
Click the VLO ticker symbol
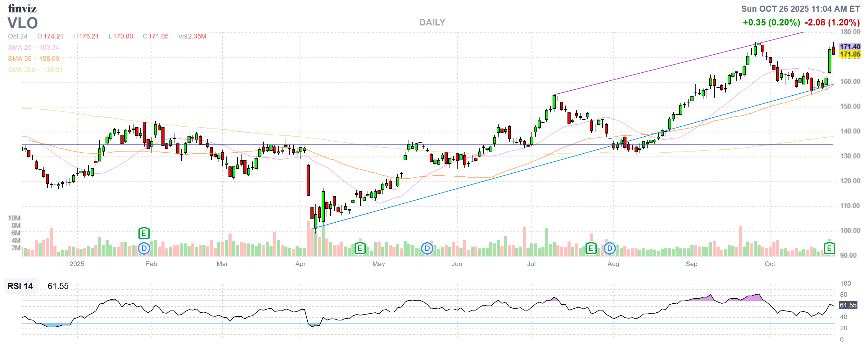(x=23, y=23)
